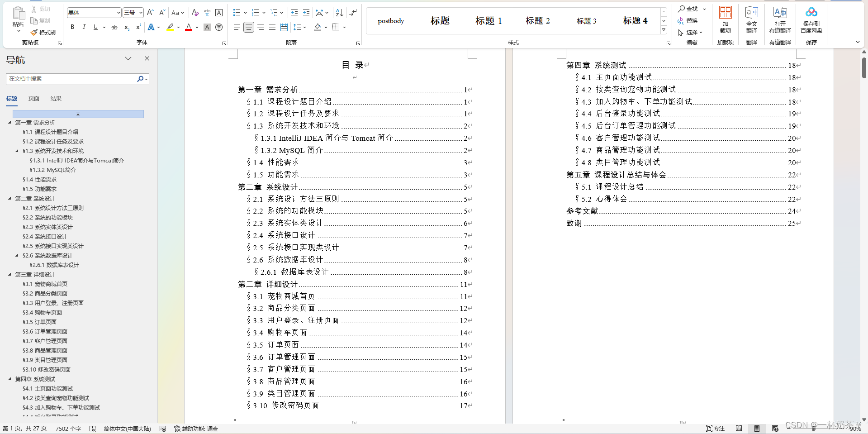Toggle center alignment for the paragraph

pos(248,27)
